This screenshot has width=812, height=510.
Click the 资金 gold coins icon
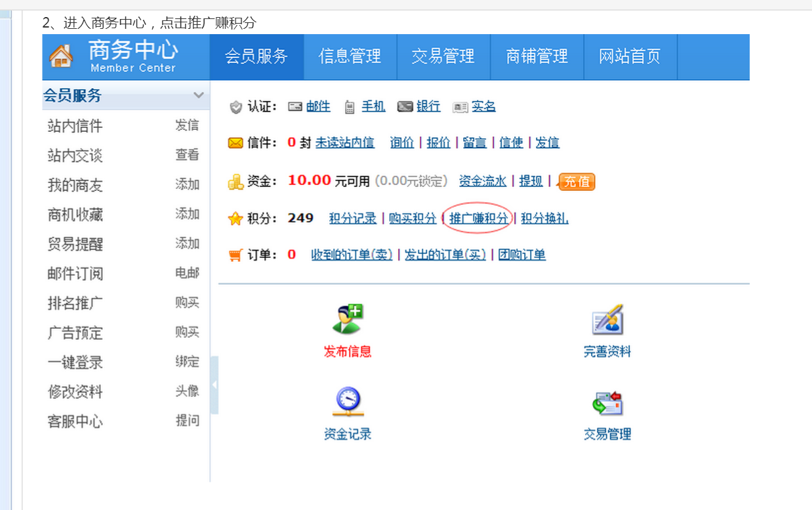point(235,182)
